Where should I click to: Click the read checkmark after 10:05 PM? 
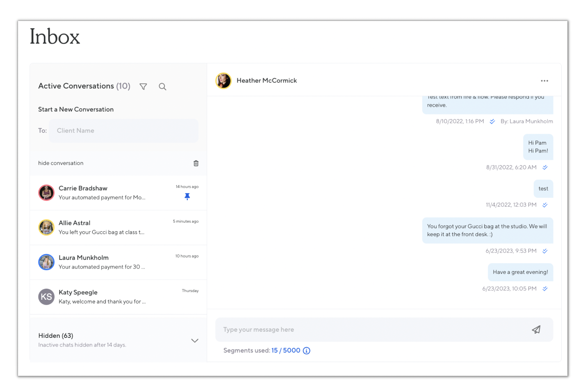click(x=545, y=289)
